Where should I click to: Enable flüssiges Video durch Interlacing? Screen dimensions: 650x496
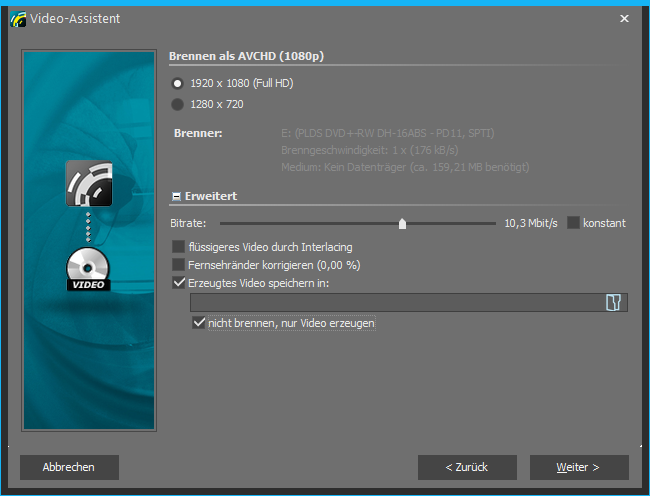(x=179, y=247)
